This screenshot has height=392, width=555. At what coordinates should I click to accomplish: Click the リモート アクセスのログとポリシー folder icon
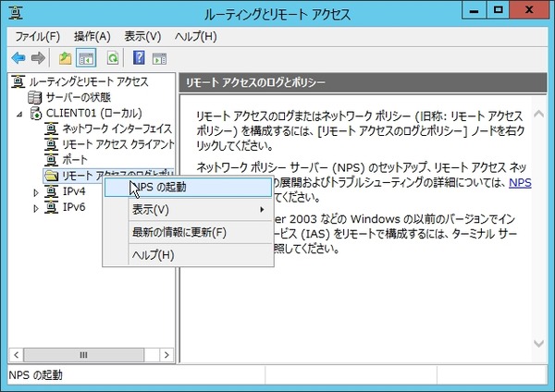point(52,176)
